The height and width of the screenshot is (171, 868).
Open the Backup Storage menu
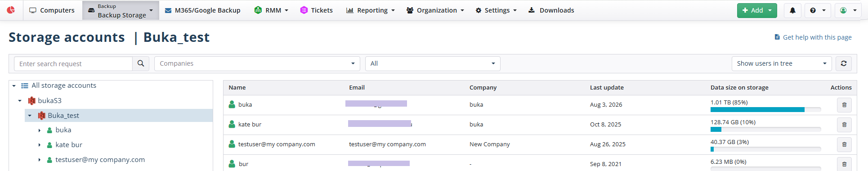coord(121,10)
